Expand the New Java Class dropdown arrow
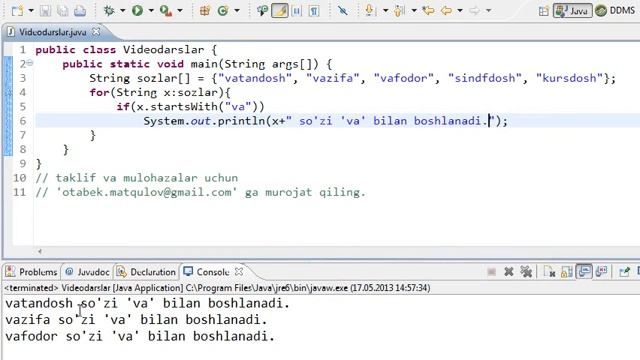640x360 pixels. pos(237,11)
